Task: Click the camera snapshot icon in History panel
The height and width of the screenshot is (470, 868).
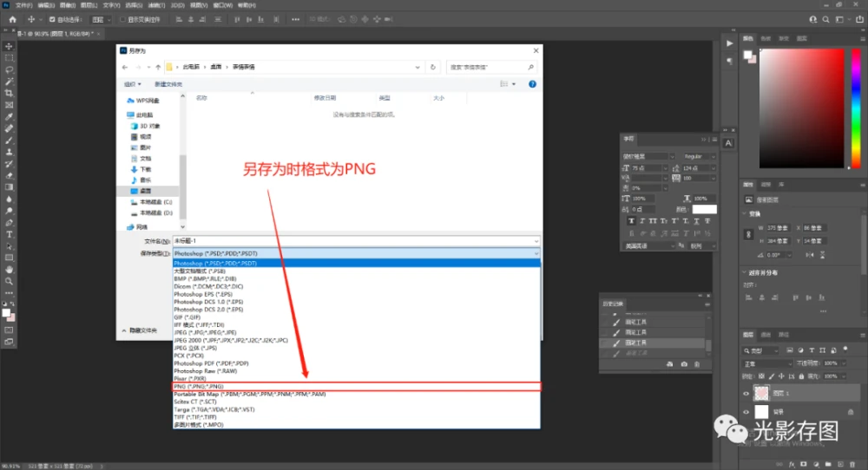Action: coord(684,363)
